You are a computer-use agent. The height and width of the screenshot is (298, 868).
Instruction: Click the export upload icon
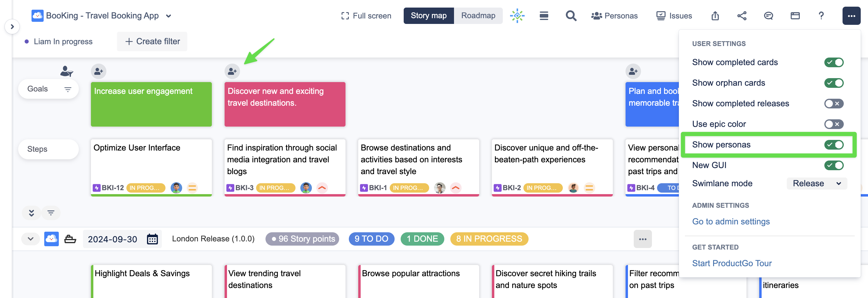(x=715, y=16)
